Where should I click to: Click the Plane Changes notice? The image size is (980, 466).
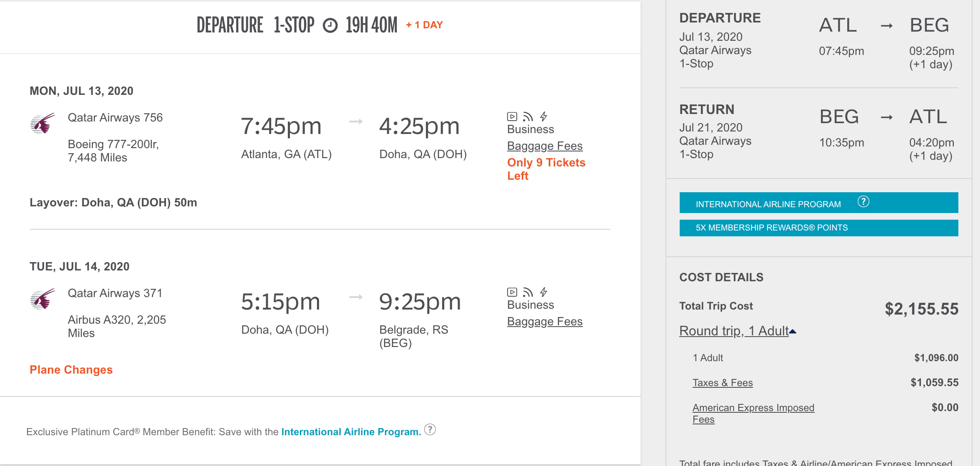[x=71, y=370]
